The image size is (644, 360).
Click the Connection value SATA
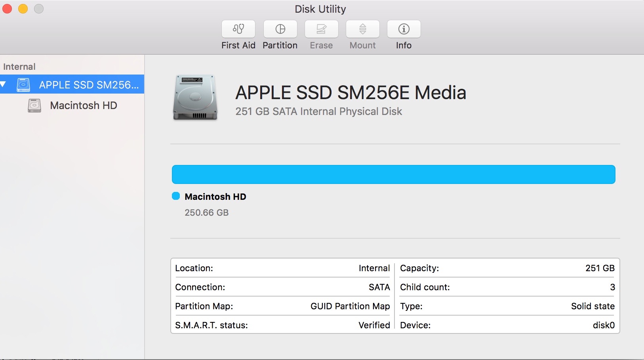click(x=379, y=287)
